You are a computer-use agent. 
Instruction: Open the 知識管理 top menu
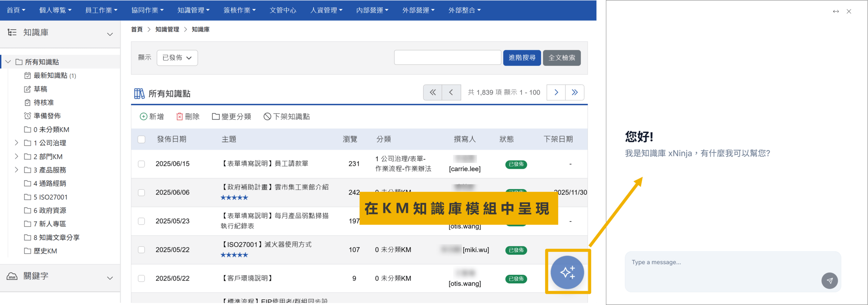193,10
